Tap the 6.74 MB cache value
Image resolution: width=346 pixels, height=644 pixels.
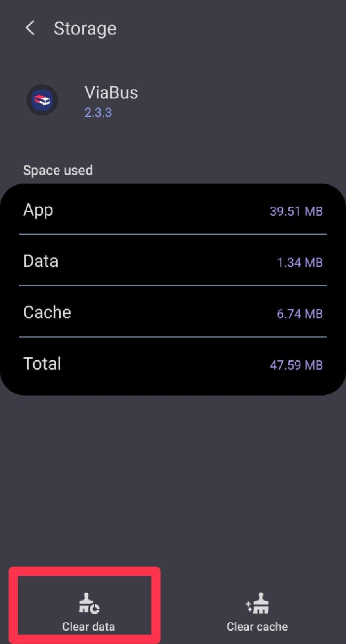[x=300, y=313]
